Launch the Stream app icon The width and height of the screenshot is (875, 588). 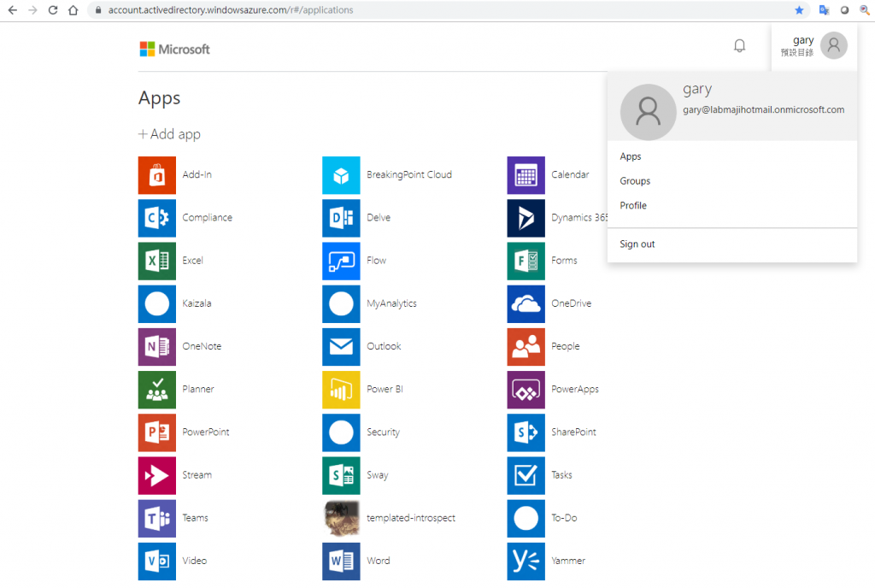157,476
